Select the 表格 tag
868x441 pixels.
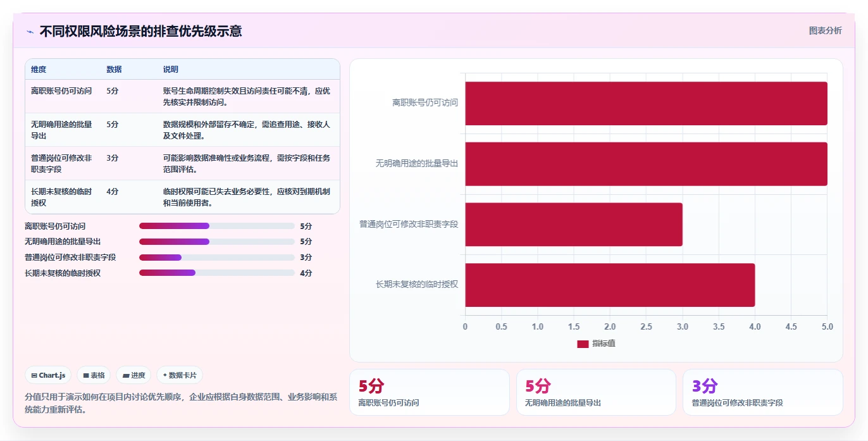(94, 375)
